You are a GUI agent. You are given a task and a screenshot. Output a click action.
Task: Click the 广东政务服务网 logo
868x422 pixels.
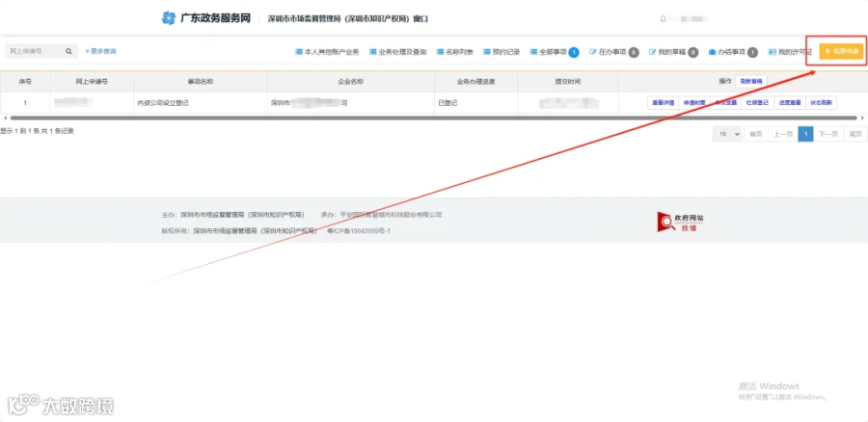206,18
